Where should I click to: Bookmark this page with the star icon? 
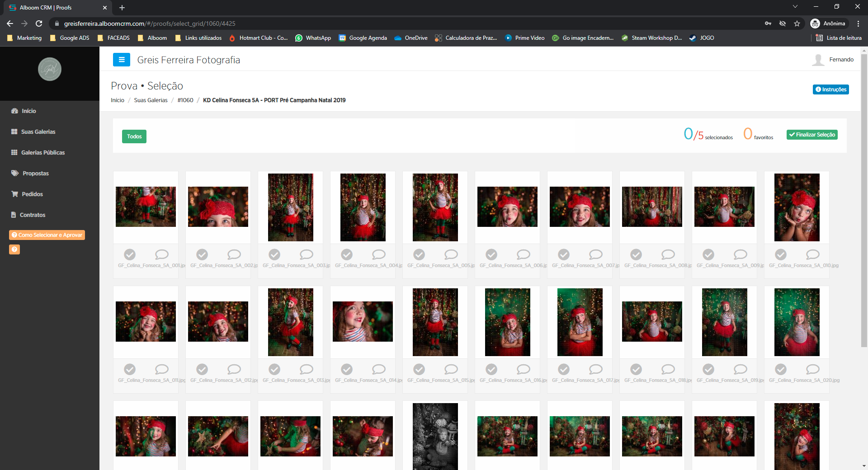coord(797,23)
